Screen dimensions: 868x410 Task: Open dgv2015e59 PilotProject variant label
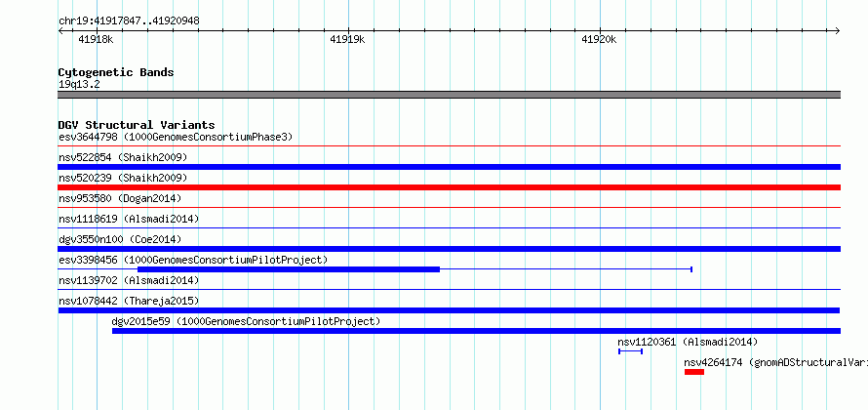coord(247,321)
